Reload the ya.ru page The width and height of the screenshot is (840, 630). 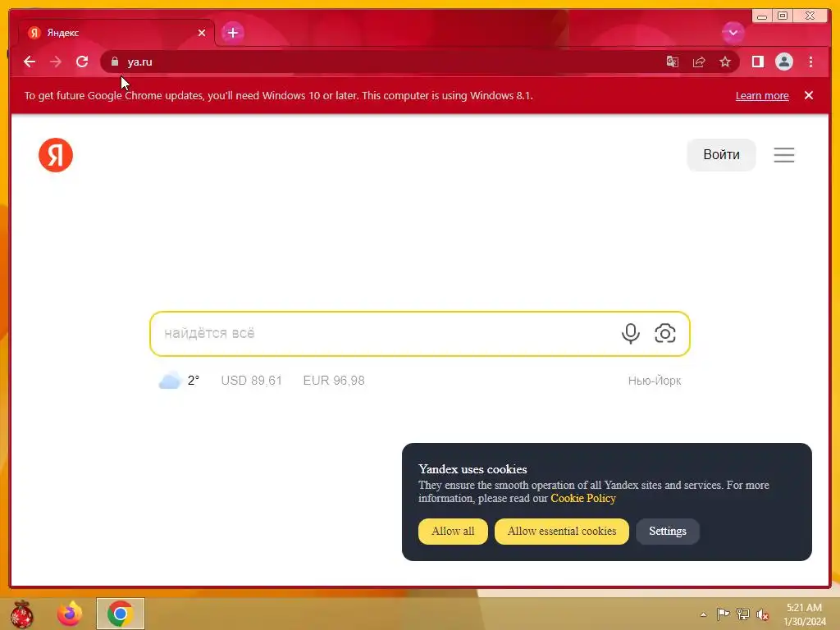[x=82, y=62]
